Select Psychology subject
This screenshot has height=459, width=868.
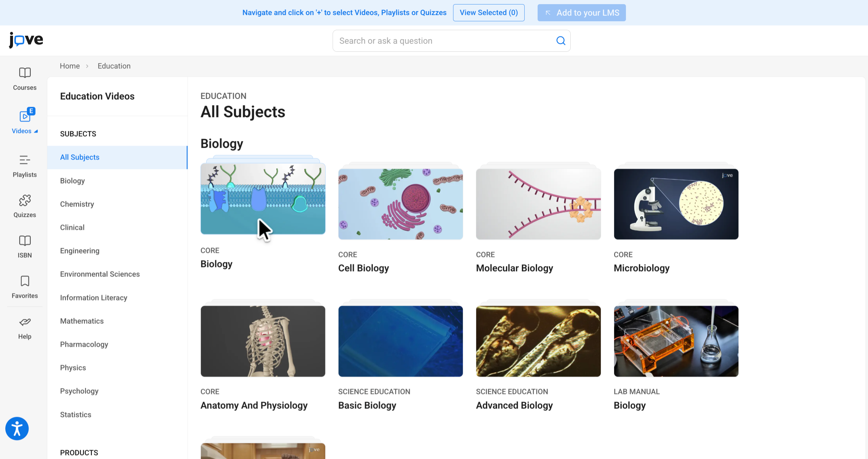pyautogui.click(x=79, y=391)
